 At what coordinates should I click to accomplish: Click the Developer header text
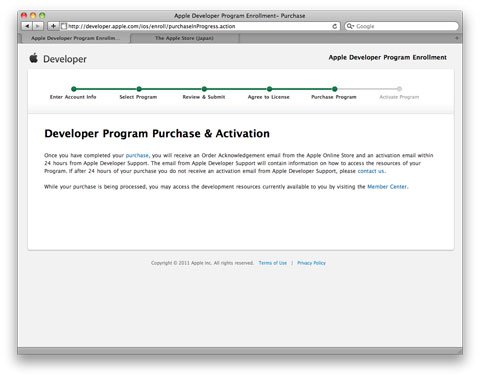[65, 59]
